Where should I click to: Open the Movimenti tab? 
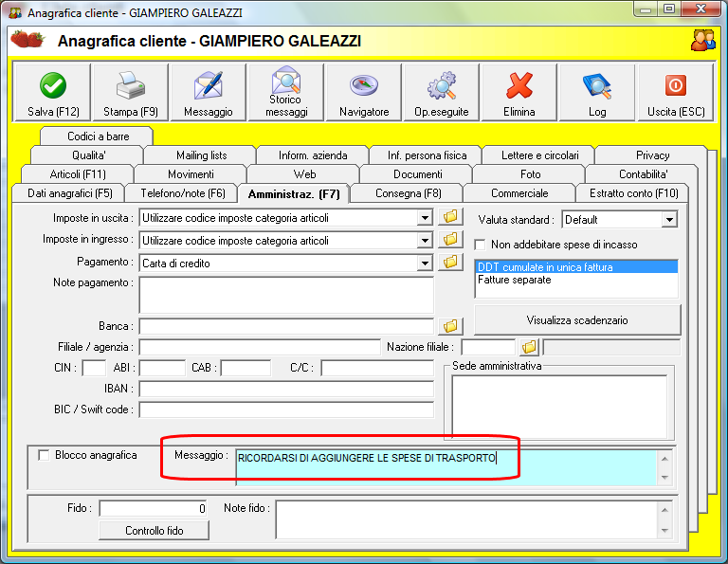coord(191,174)
